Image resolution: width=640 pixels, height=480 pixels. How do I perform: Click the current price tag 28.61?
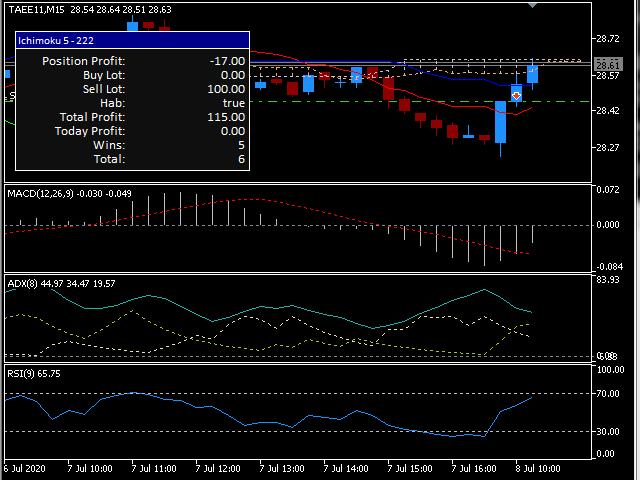tap(608, 63)
